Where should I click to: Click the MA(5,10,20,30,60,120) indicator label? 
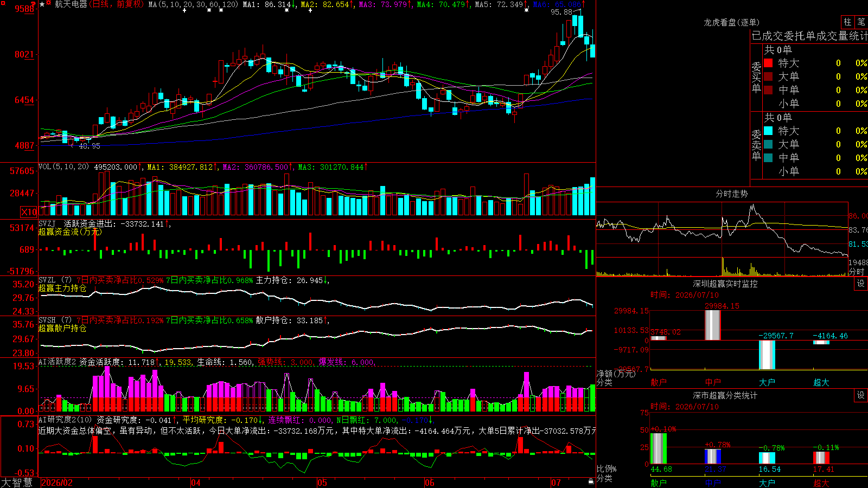click(x=193, y=4)
